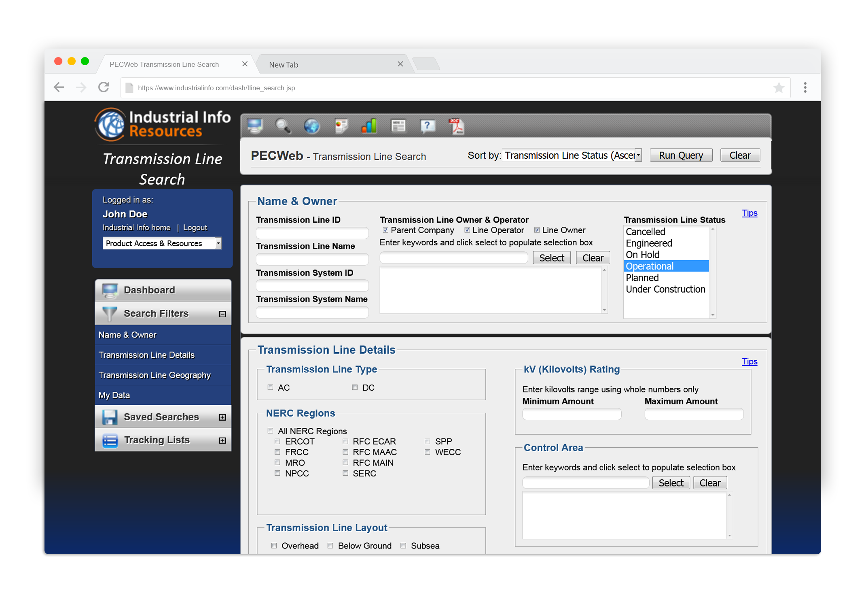Screen dimensions: 868x589
Task: Open My Data sidebar item
Action: pyautogui.click(x=163, y=395)
